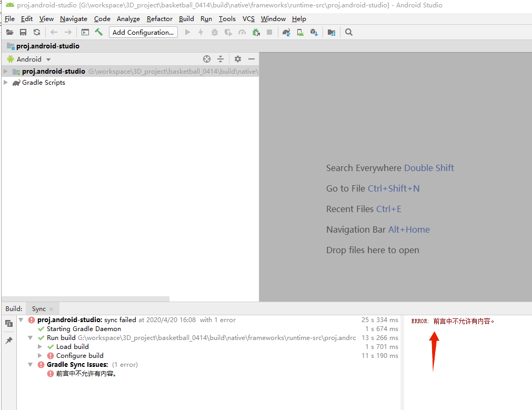Expand the Gradle Scripts tree node

pos(5,83)
